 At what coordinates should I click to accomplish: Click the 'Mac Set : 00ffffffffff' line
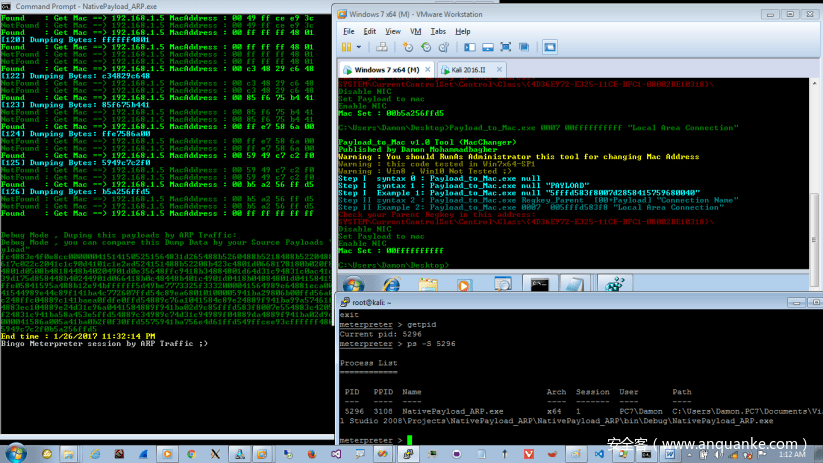pos(391,251)
